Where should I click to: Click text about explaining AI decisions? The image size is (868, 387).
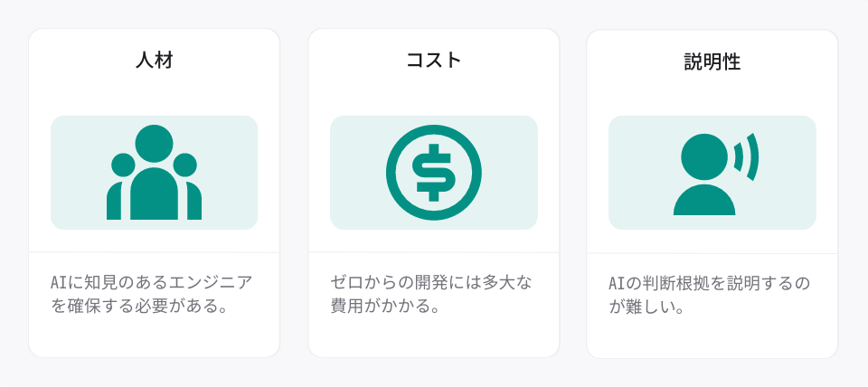710,296
